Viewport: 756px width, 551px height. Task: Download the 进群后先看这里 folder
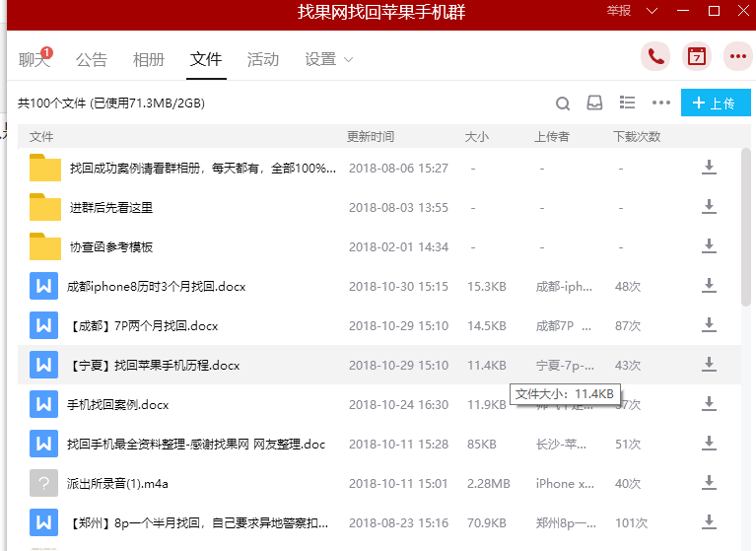coord(709,207)
